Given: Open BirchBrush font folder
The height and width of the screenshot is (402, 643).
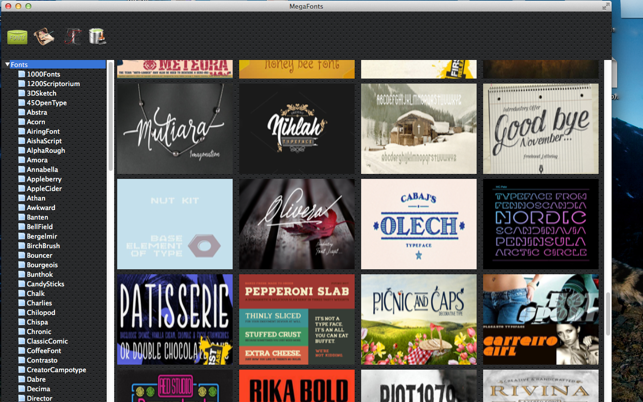Looking at the screenshot, I should (43, 246).
